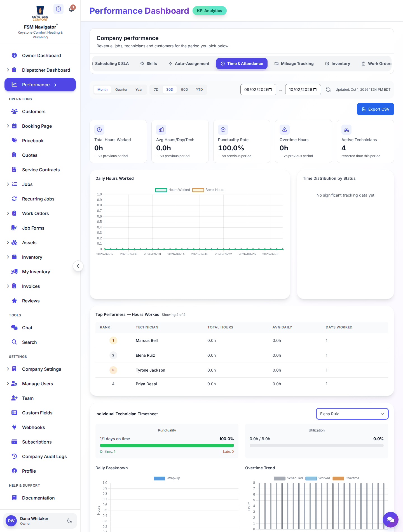Select the 7D range option
Image resolution: width=403 pixels, height=532 pixels.
click(x=156, y=90)
